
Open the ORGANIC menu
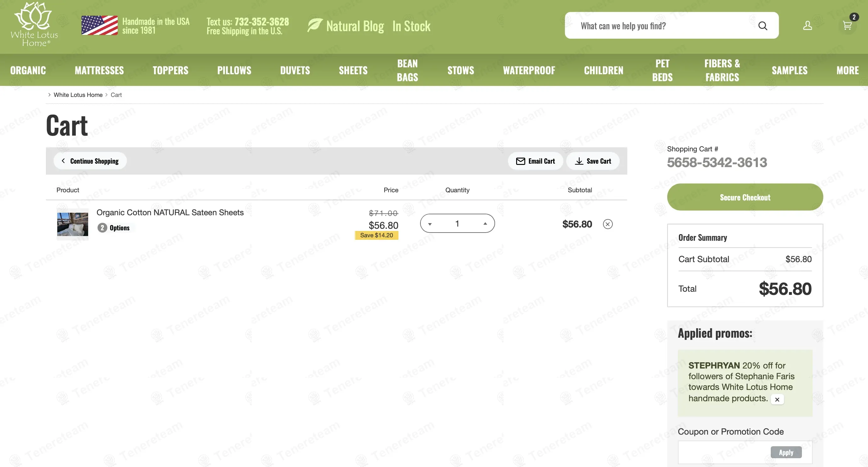(x=28, y=70)
